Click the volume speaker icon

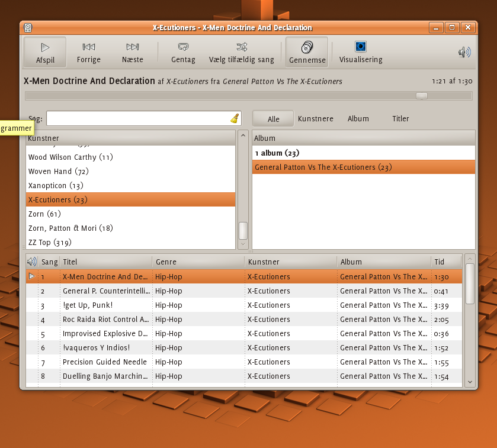point(464,52)
